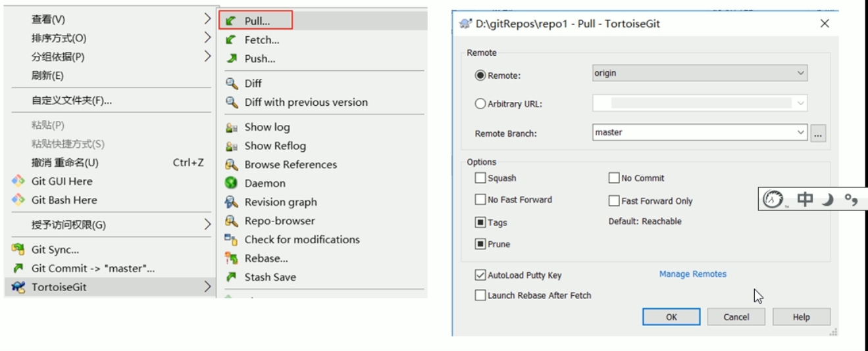Click the Repo-browser icon

[x=231, y=221]
